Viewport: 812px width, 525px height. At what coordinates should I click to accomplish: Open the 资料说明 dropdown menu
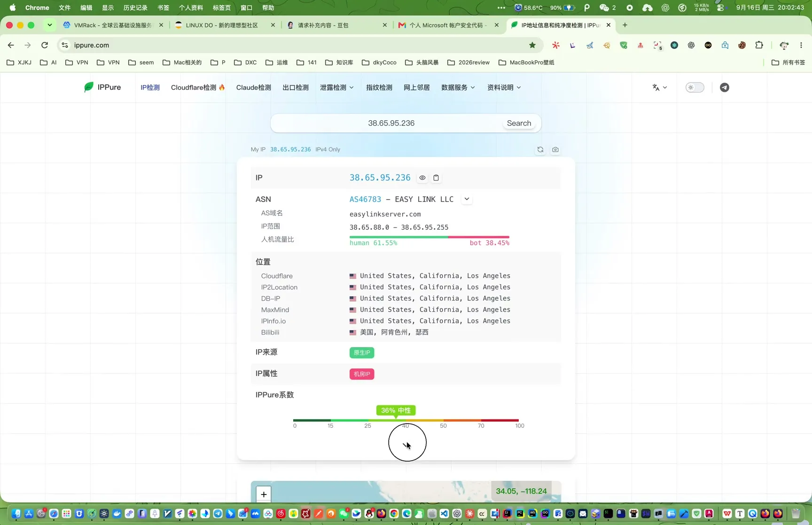pyautogui.click(x=504, y=87)
